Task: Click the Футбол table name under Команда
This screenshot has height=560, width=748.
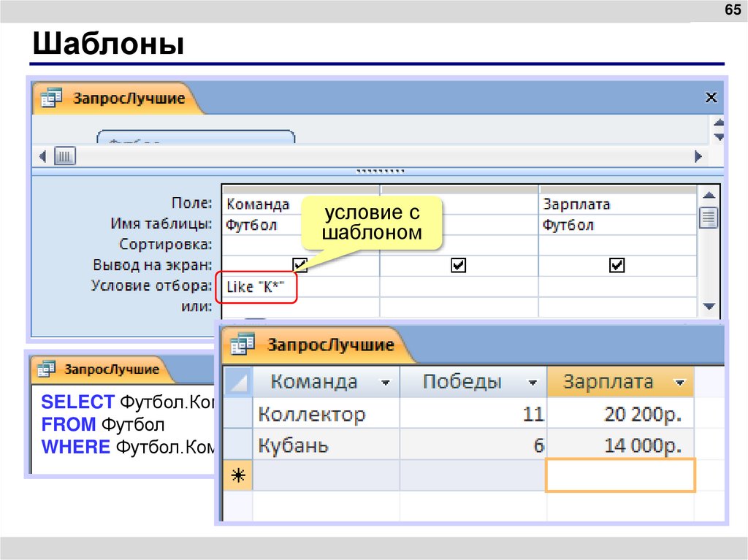Action: [251, 225]
